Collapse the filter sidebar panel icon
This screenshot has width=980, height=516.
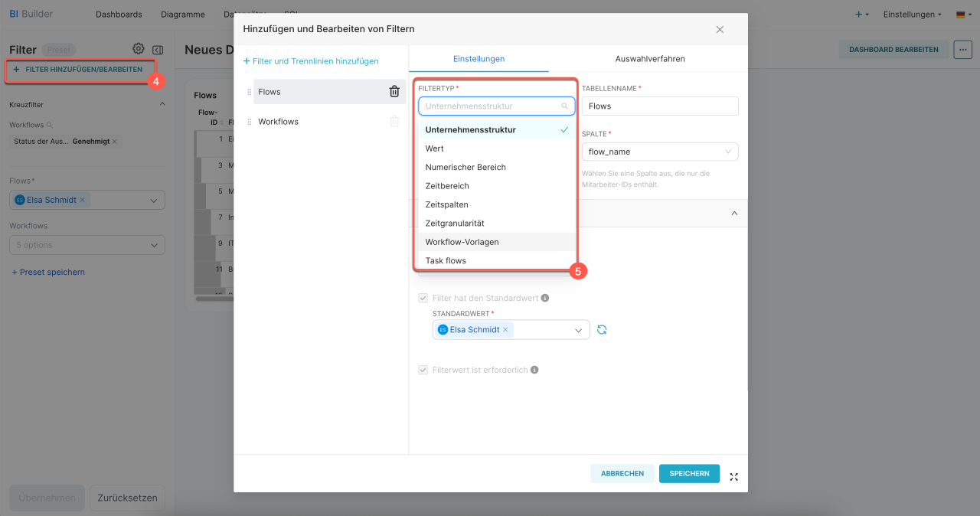pos(158,49)
